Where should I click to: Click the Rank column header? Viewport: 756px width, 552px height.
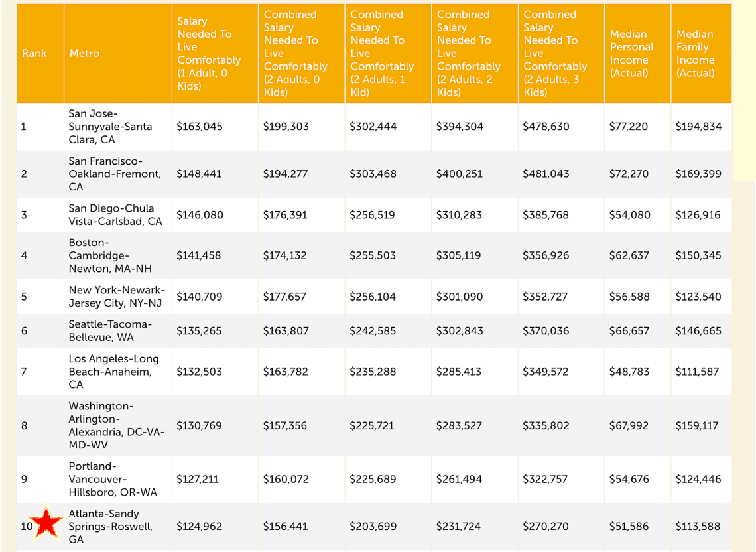34,53
